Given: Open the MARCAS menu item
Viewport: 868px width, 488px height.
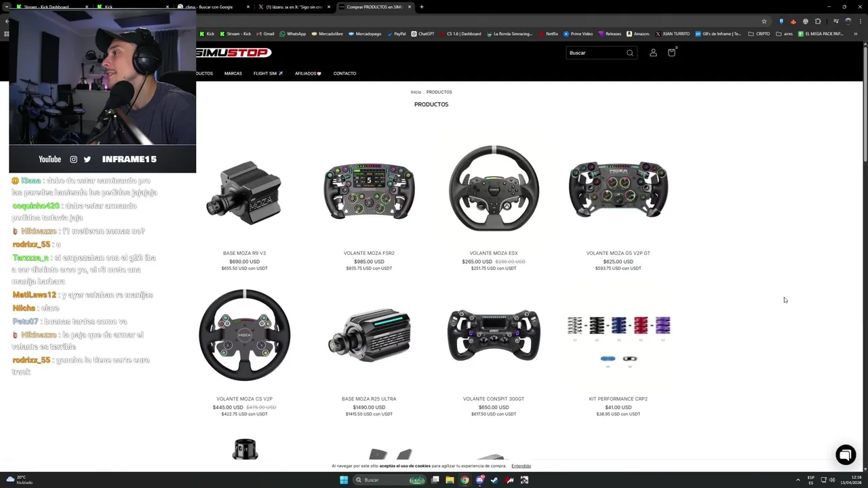Looking at the screenshot, I should coord(233,73).
